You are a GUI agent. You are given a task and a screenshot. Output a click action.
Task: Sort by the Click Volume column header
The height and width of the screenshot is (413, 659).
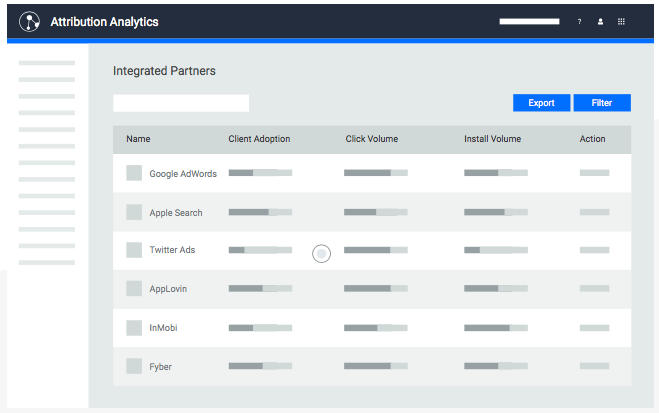(x=371, y=139)
